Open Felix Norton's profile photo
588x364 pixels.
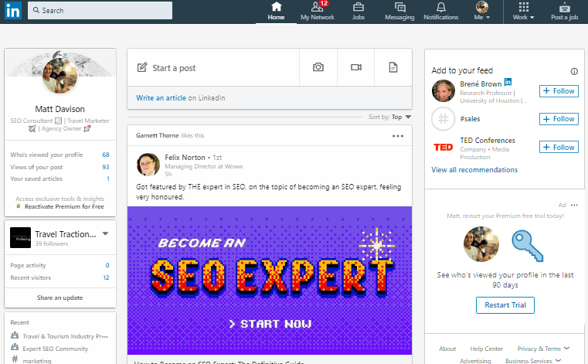148,165
